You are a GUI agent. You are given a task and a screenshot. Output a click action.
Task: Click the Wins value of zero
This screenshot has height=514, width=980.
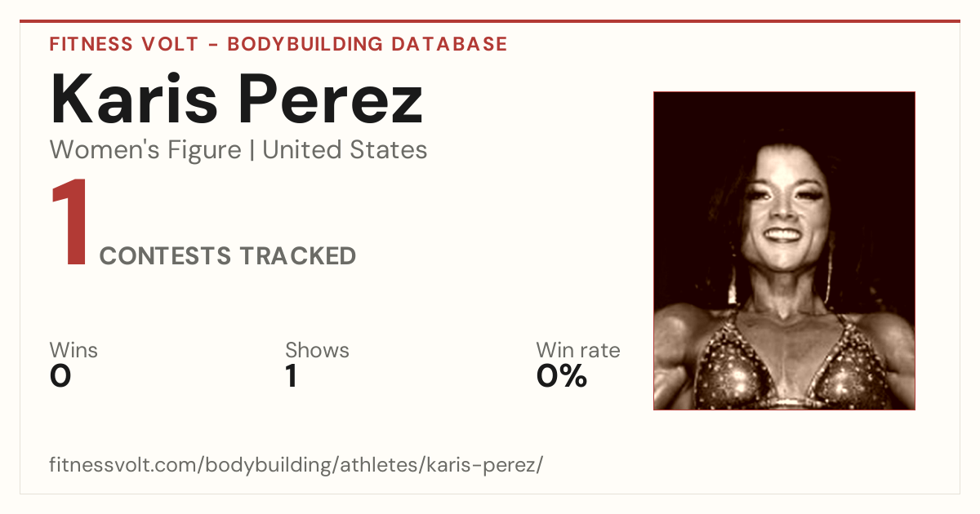click(x=60, y=376)
